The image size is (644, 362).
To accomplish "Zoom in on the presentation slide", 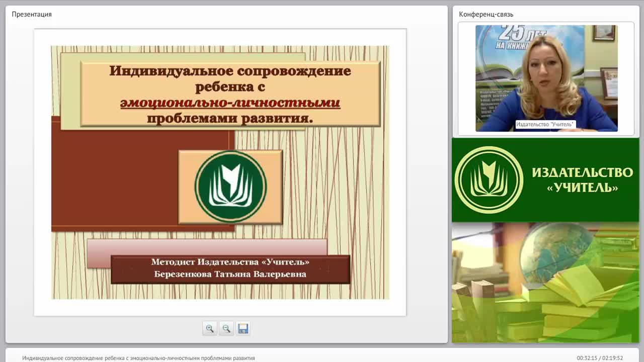I will tap(210, 328).
